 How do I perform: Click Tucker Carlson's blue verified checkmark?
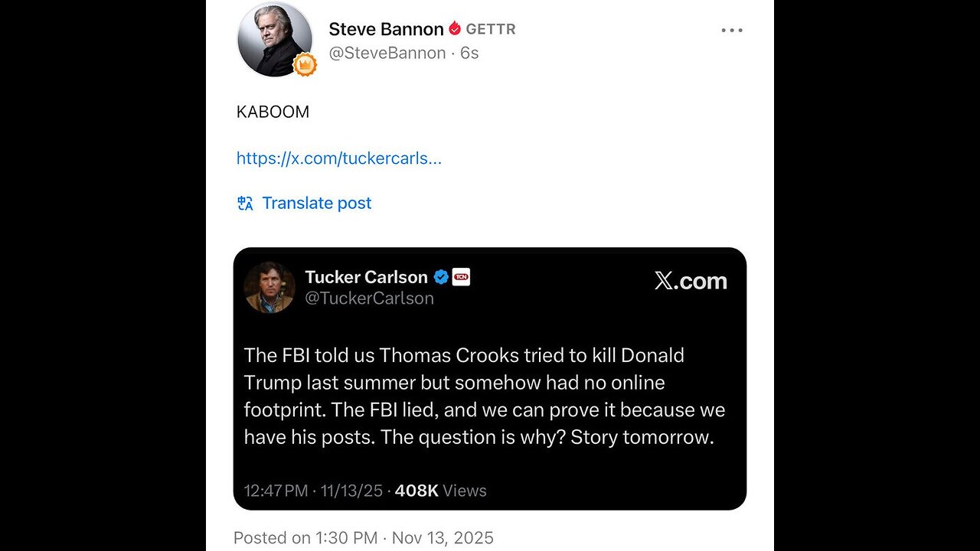441,277
